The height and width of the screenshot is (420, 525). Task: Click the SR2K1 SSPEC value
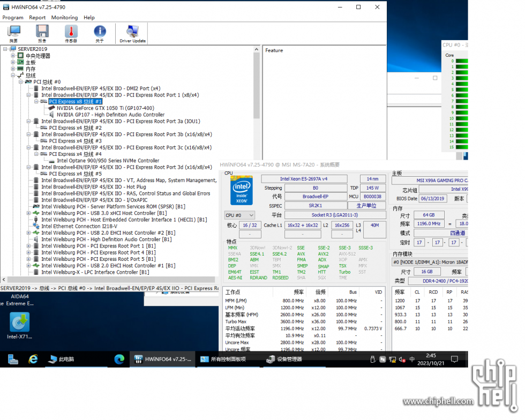tap(316, 206)
